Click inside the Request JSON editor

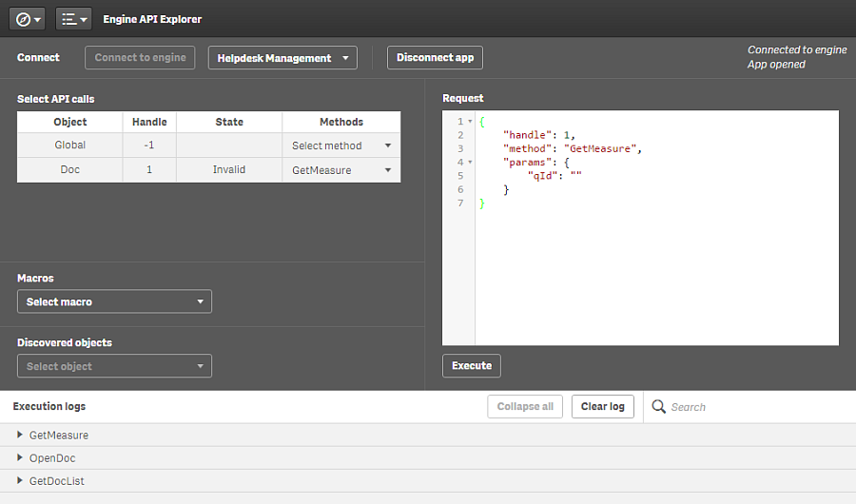pyautogui.click(x=656, y=266)
